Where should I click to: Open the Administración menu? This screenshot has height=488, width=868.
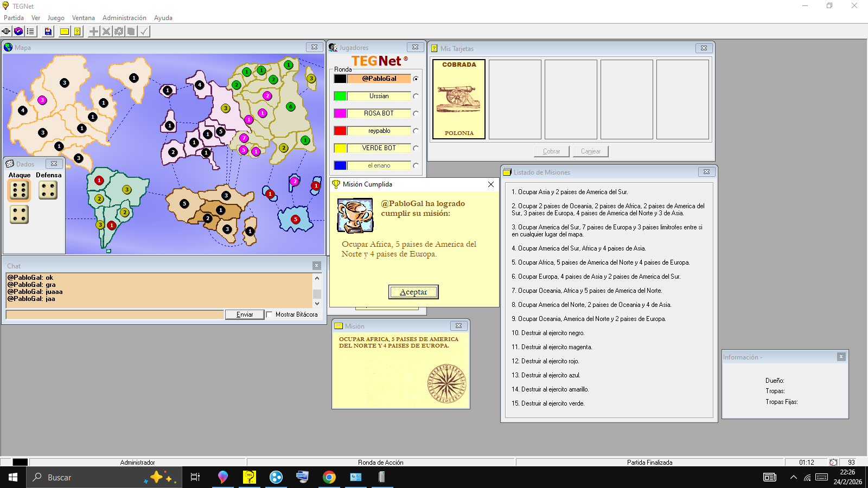[x=124, y=18]
